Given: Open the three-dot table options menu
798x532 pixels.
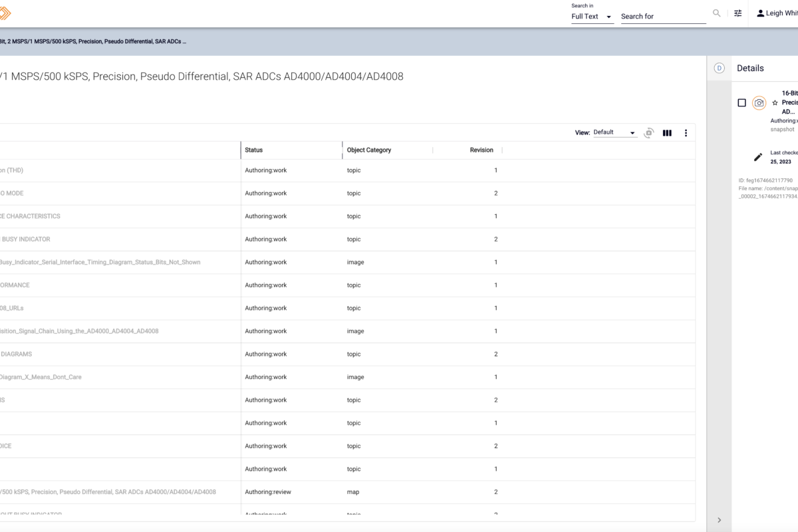Looking at the screenshot, I should pos(686,133).
